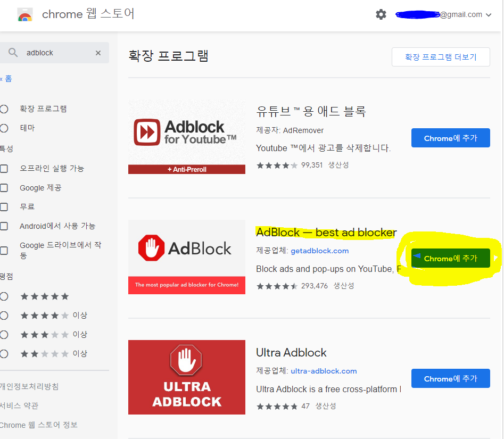Check the 오프라인 실행 가능 checkbox
Screen dimensions: 504x439
pos(4,168)
